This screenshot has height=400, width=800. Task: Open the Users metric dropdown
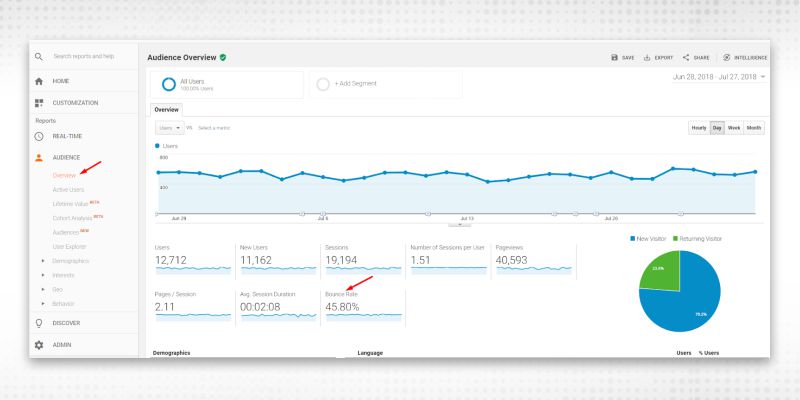(x=169, y=128)
